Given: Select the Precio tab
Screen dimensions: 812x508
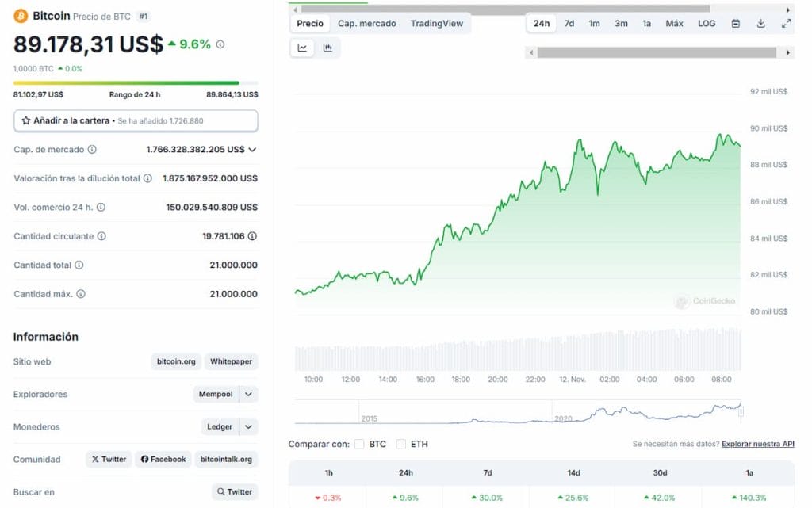Looking at the screenshot, I should point(310,24).
